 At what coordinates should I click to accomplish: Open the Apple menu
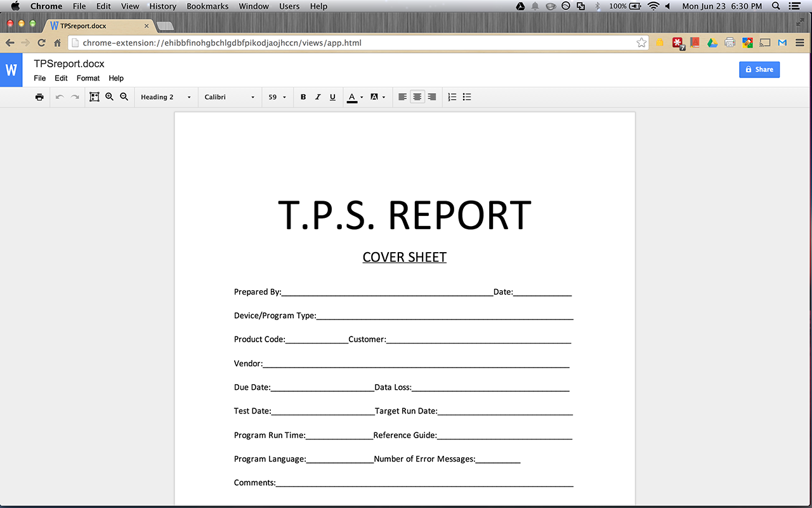(15, 6)
